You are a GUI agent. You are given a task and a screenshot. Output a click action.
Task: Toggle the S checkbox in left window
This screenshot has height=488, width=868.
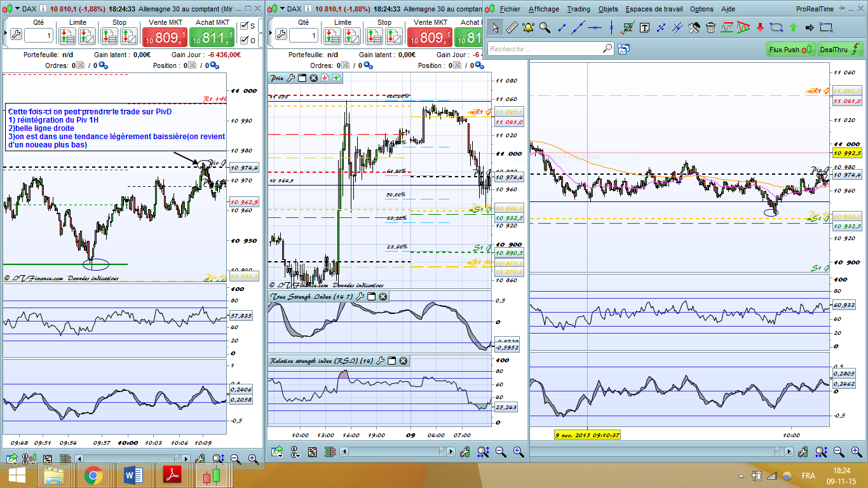coord(244,26)
